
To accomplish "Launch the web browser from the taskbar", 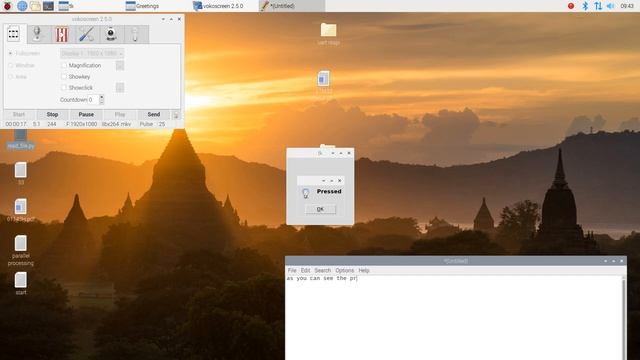I will coord(22,6).
